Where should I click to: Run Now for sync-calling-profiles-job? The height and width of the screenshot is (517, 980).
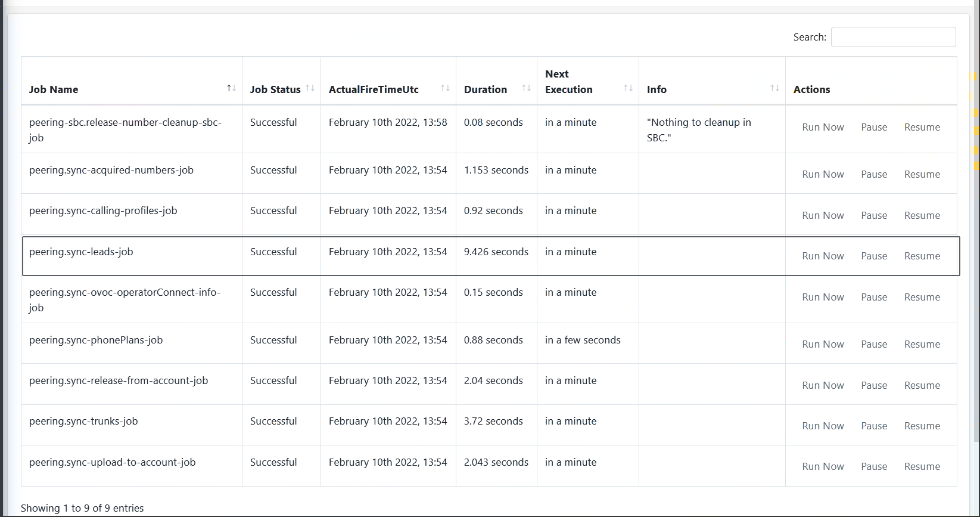tap(823, 215)
